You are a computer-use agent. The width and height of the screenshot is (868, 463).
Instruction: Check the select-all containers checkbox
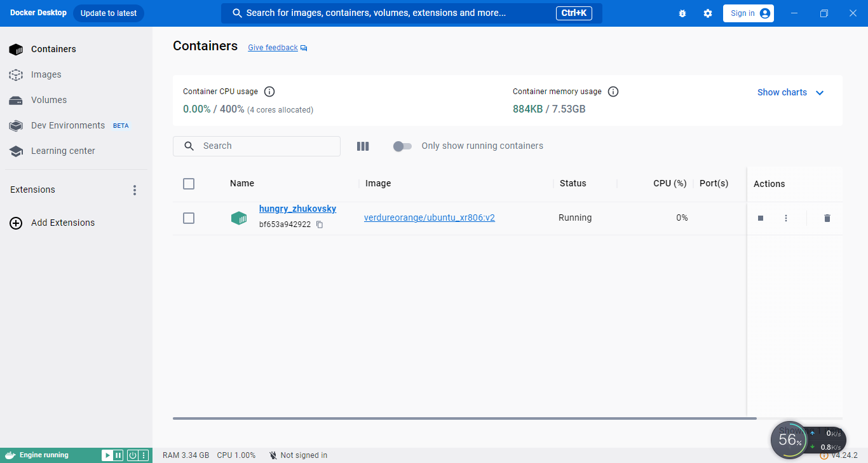(x=189, y=184)
